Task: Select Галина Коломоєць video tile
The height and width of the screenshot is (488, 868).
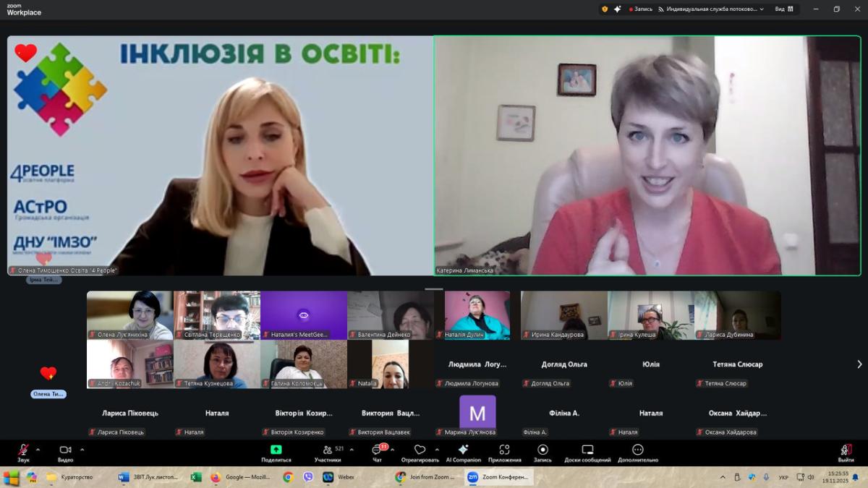Action: (304, 364)
